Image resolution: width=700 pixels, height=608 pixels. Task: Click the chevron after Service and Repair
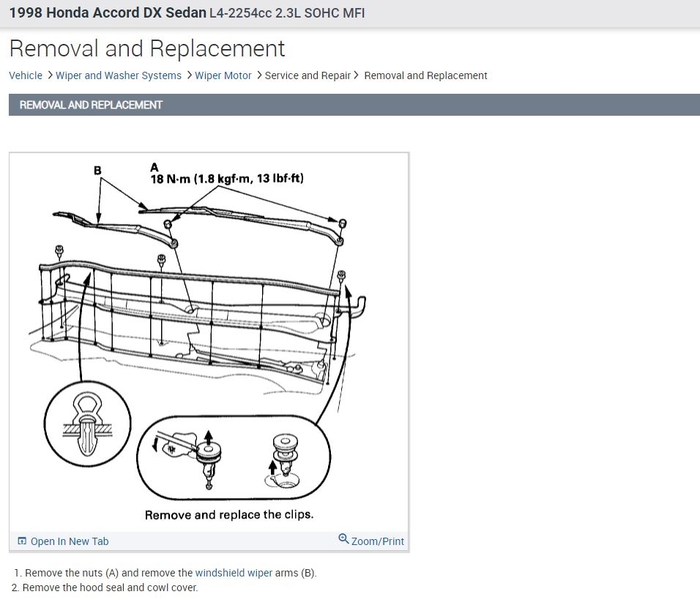(356, 75)
